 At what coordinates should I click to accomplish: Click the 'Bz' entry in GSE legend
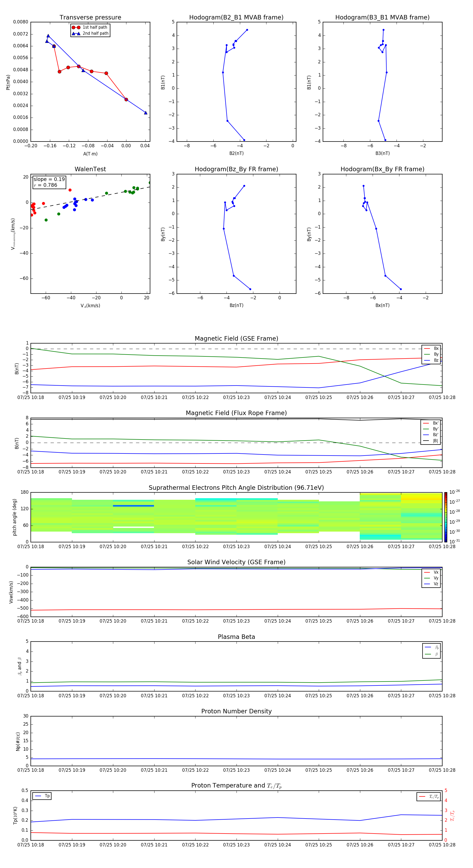coord(431,360)
